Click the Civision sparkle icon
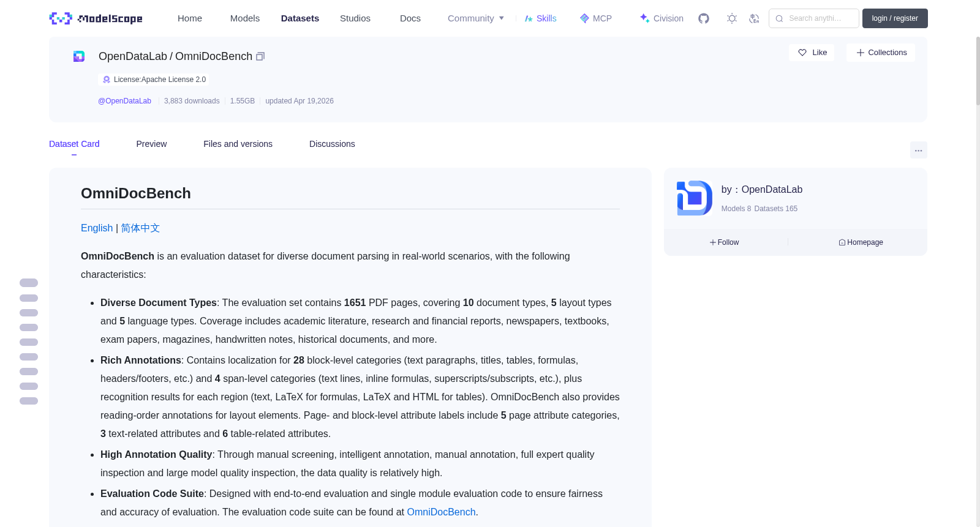This screenshot has width=980, height=527. pyautogui.click(x=644, y=18)
